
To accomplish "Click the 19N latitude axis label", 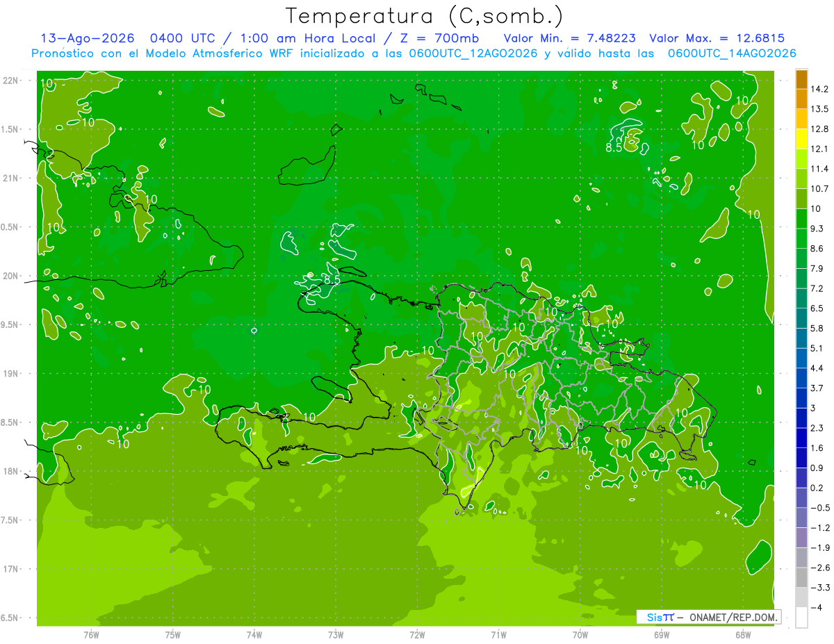I will (x=10, y=374).
